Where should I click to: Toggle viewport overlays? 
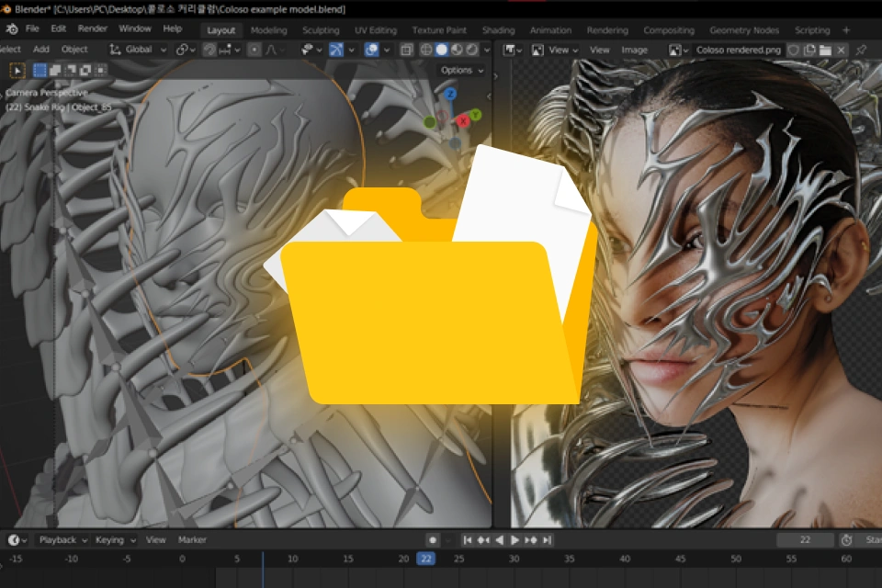click(x=371, y=50)
